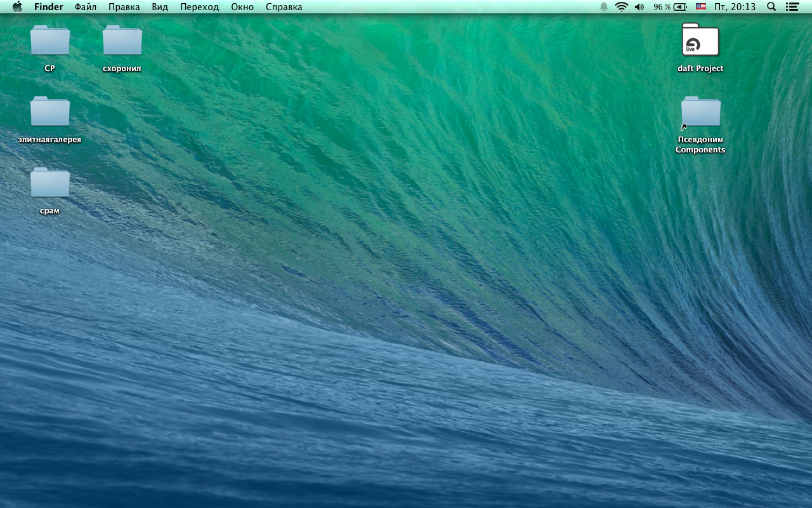Open the Переход menu
The image size is (812, 508).
pos(199,7)
